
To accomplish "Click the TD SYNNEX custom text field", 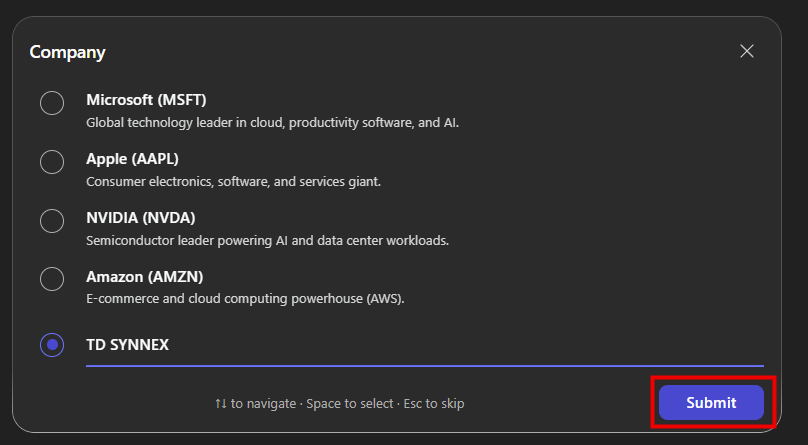I will pyautogui.click(x=424, y=345).
